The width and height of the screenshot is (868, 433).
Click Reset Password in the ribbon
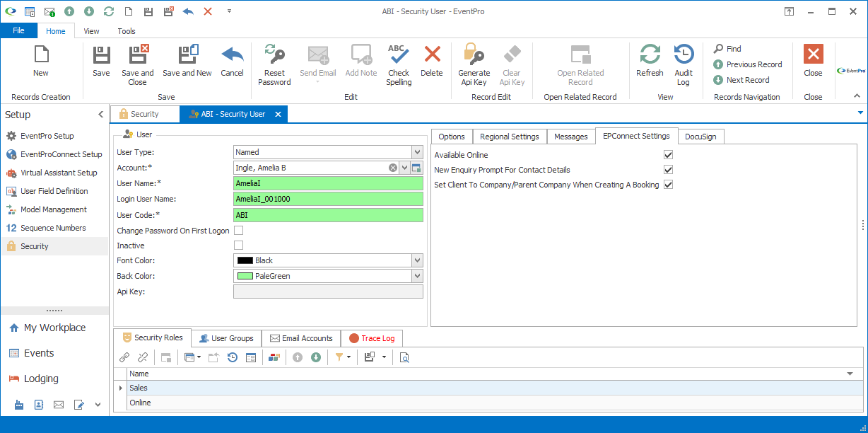(274, 64)
